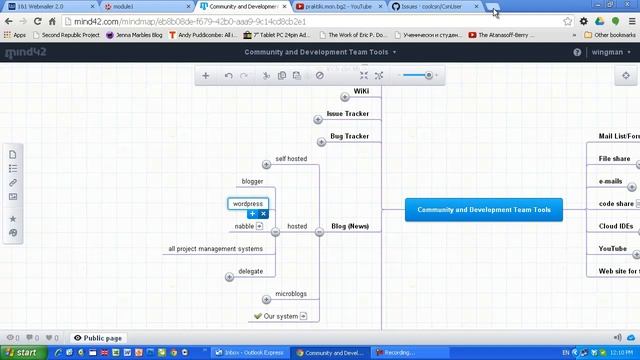Open the Windows start menu
The height and width of the screenshot is (360, 640).
click(x=23, y=353)
